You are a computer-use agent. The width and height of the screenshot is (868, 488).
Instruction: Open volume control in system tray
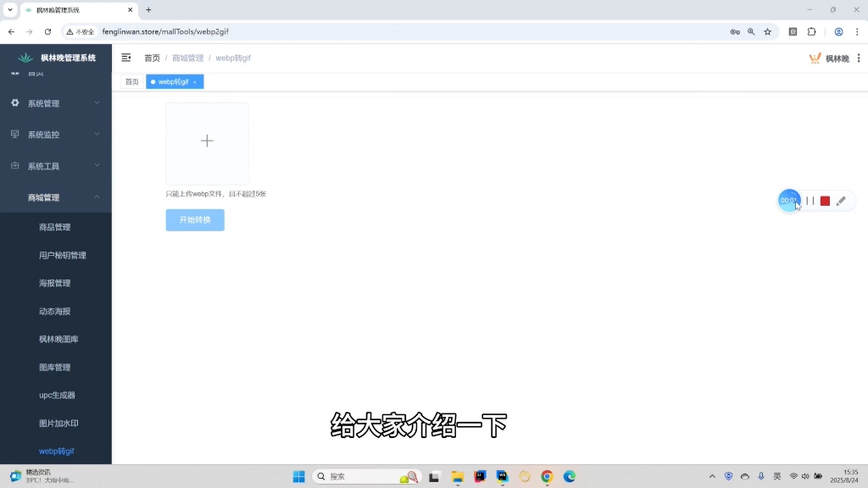point(805,476)
